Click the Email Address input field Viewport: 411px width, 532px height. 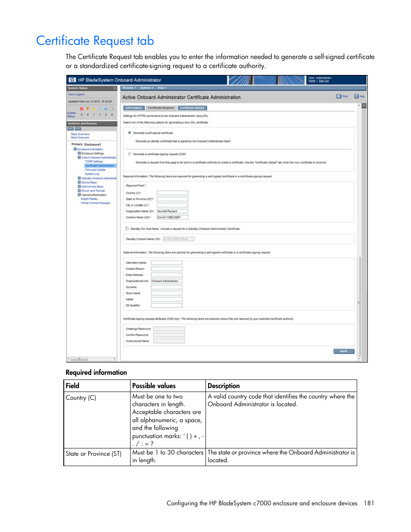[x=166, y=274]
